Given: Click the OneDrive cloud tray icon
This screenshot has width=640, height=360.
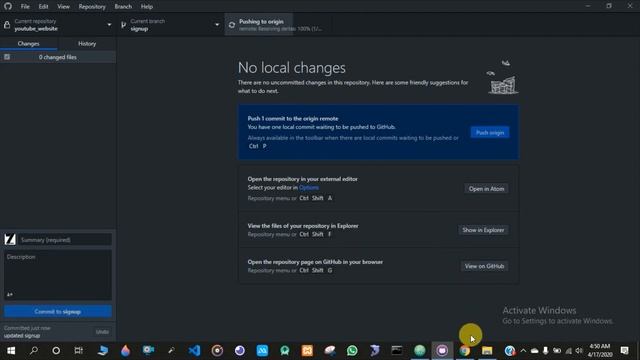Looking at the screenshot, I should tap(534, 351).
